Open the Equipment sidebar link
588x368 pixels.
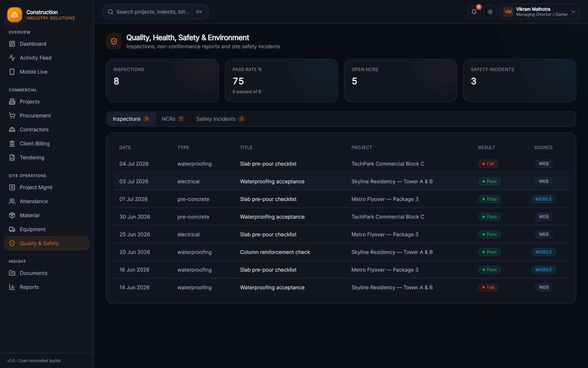coord(47,229)
